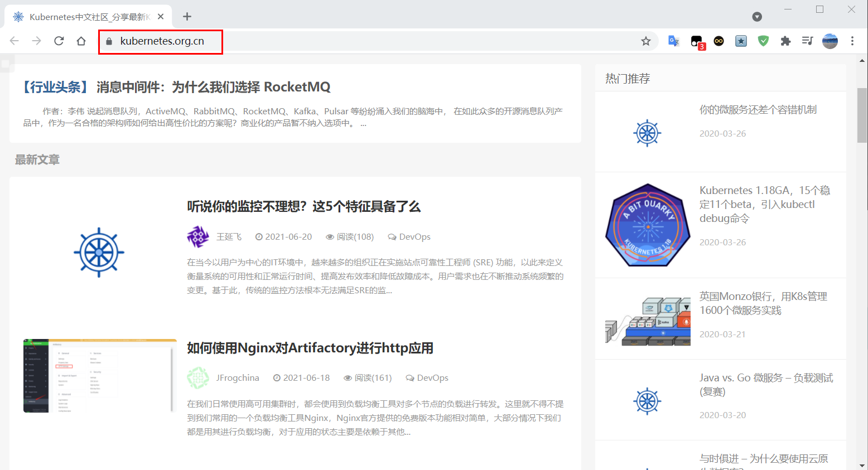Select the Kubernetes中文社区 browser tab

[x=88, y=17]
